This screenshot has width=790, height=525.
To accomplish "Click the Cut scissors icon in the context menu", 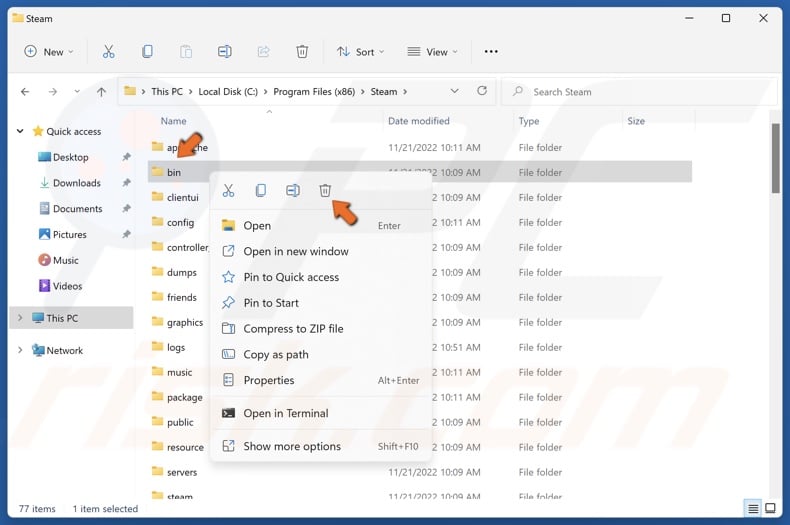I will click(x=228, y=190).
